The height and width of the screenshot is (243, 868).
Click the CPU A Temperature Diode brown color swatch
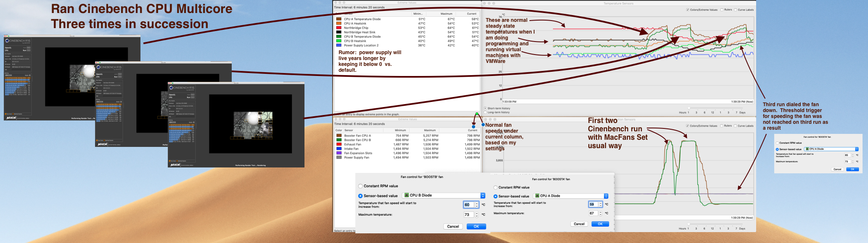click(339, 19)
